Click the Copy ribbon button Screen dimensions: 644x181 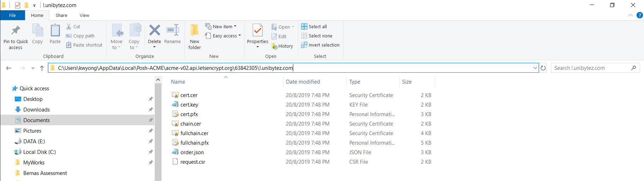(x=37, y=35)
